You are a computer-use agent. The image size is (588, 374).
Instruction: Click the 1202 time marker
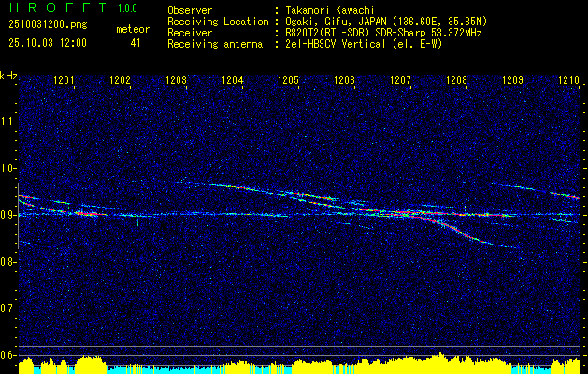(x=120, y=80)
